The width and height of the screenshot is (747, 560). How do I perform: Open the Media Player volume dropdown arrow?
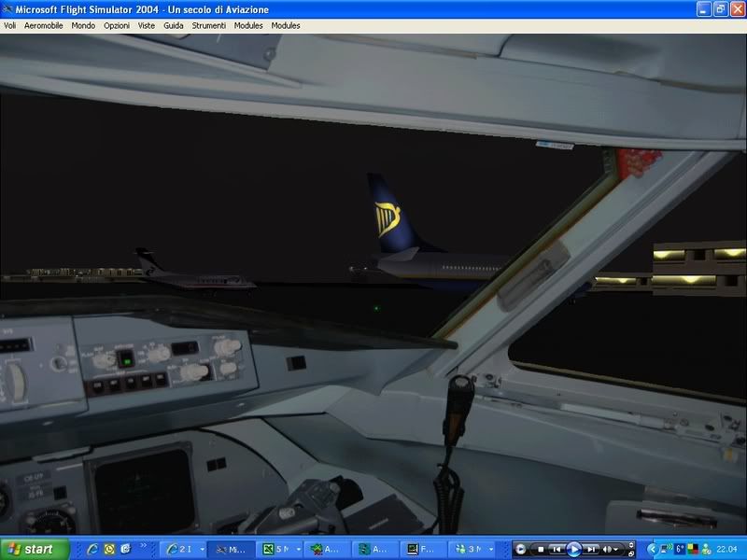[x=616, y=550]
